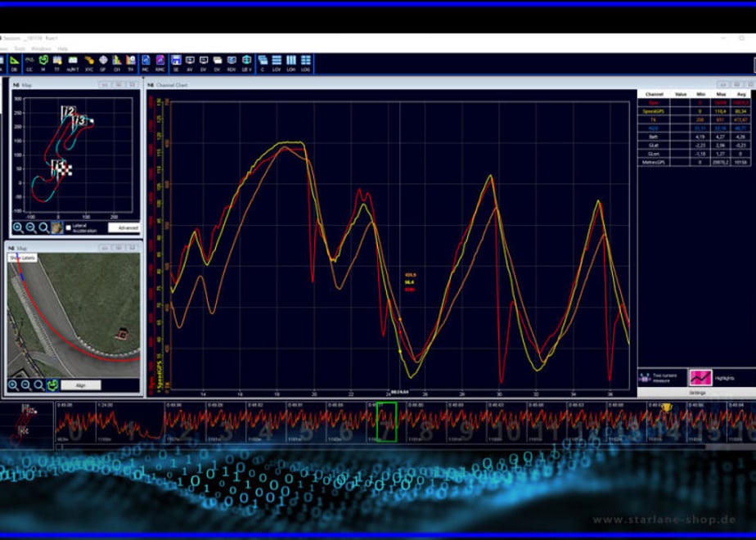Screen dimensions: 756x540
Task: Select the SpeedGPS row in channel table
Action: [x=695, y=111]
